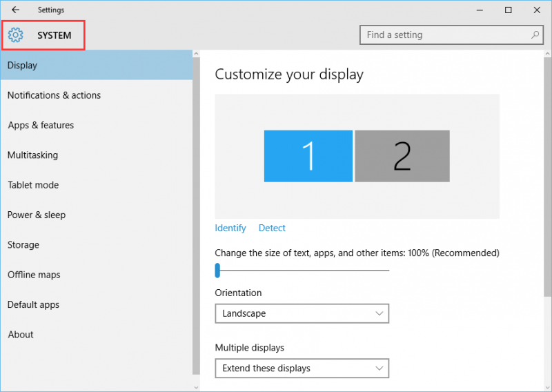Select display monitor 1
The width and height of the screenshot is (552, 392).
tap(308, 156)
